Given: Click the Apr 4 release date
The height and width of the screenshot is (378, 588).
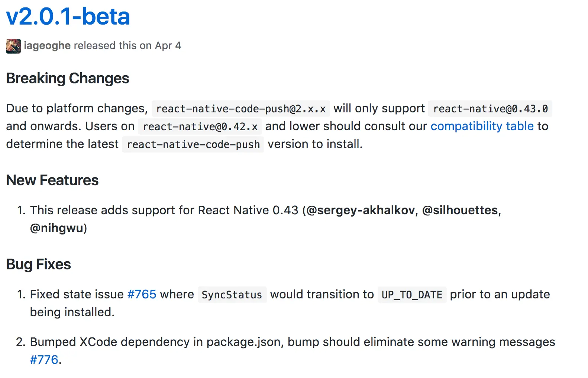Looking at the screenshot, I should [168, 45].
